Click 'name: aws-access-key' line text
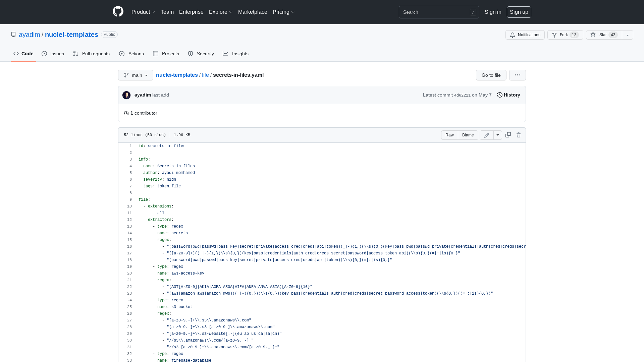 pyautogui.click(x=181, y=274)
